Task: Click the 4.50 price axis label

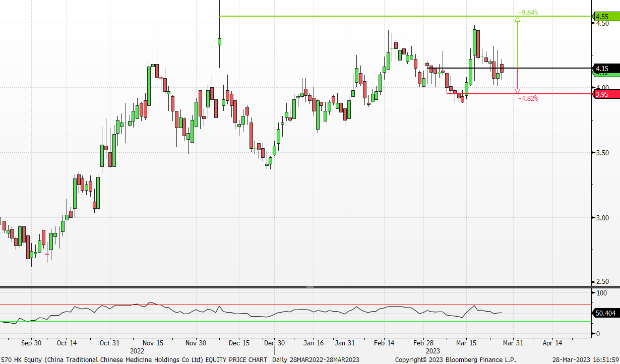Action: [602, 23]
